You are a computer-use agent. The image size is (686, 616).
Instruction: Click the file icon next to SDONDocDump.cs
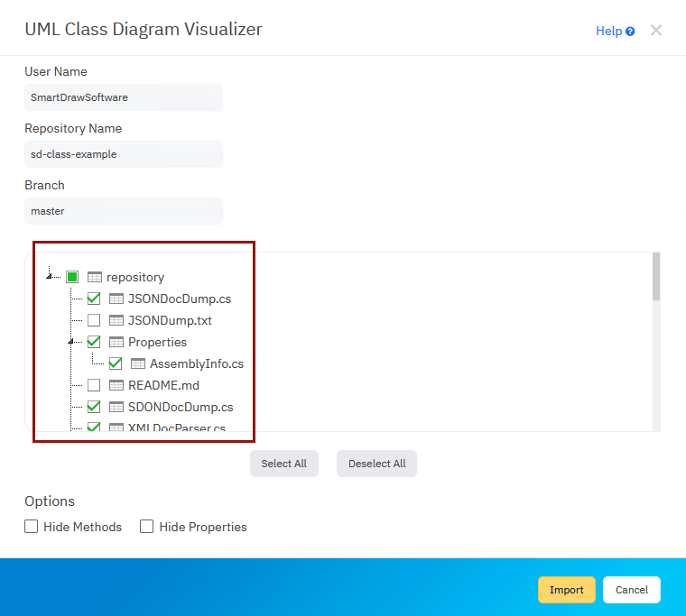116,407
